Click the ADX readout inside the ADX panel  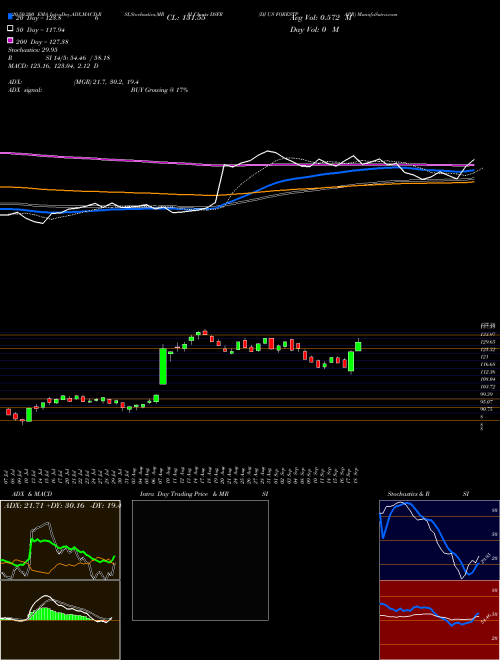tap(61, 506)
